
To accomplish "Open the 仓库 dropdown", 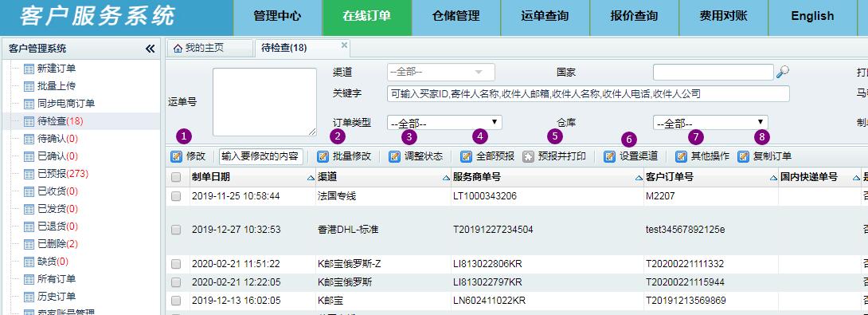I will (710, 123).
